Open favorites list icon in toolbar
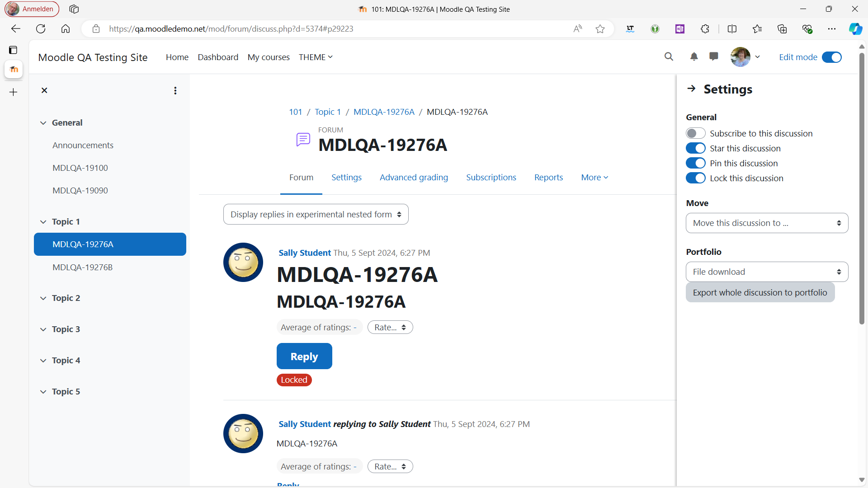Viewport: 868px width, 488px height. tap(757, 29)
